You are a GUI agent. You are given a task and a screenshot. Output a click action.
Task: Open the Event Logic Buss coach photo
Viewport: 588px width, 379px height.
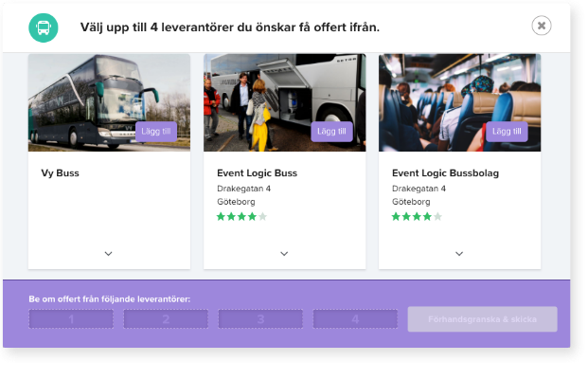(x=285, y=102)
